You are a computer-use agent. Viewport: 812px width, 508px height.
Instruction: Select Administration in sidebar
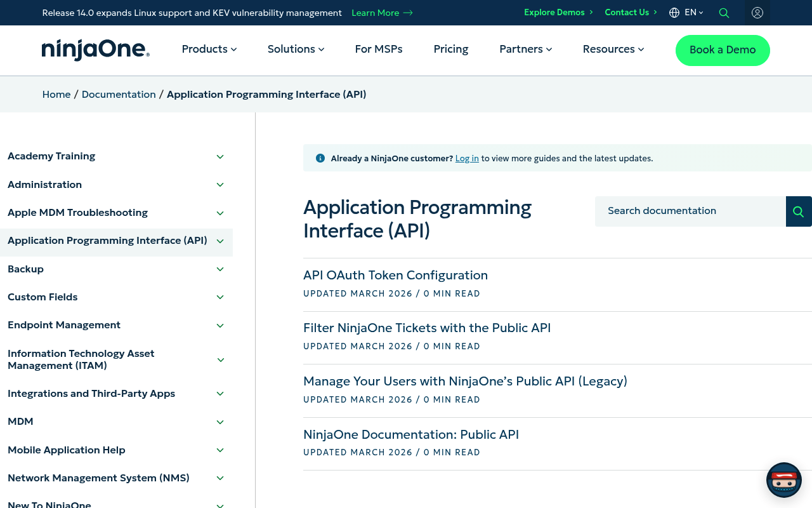pos(44,185)
